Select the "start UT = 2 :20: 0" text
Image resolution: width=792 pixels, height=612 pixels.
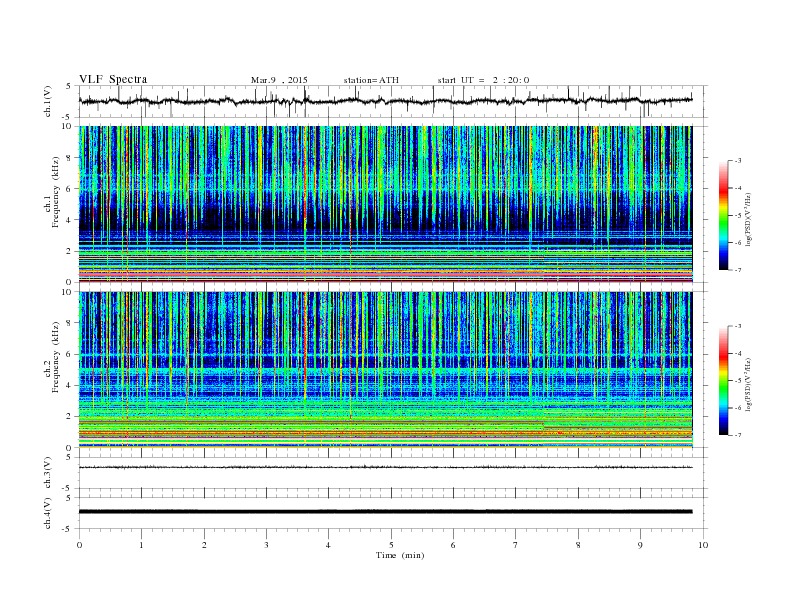click(483, 80)
